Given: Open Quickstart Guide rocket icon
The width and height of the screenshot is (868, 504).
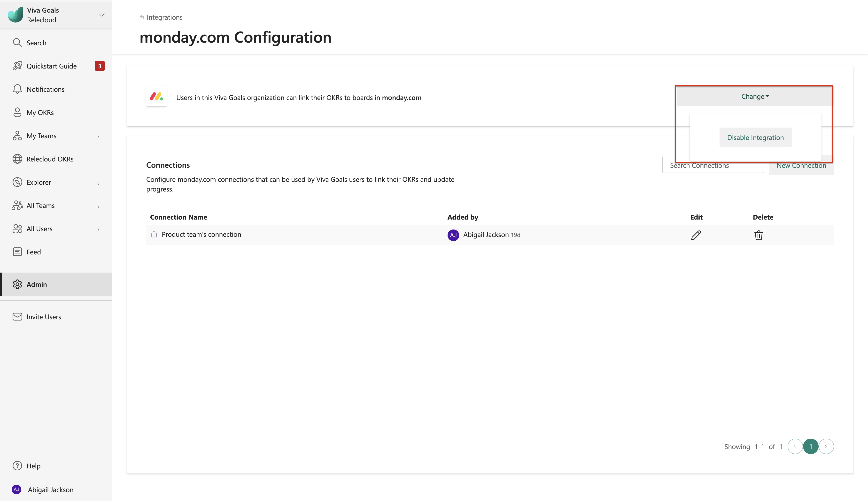Looking at the screenshot, I should (x=17, y=66).
